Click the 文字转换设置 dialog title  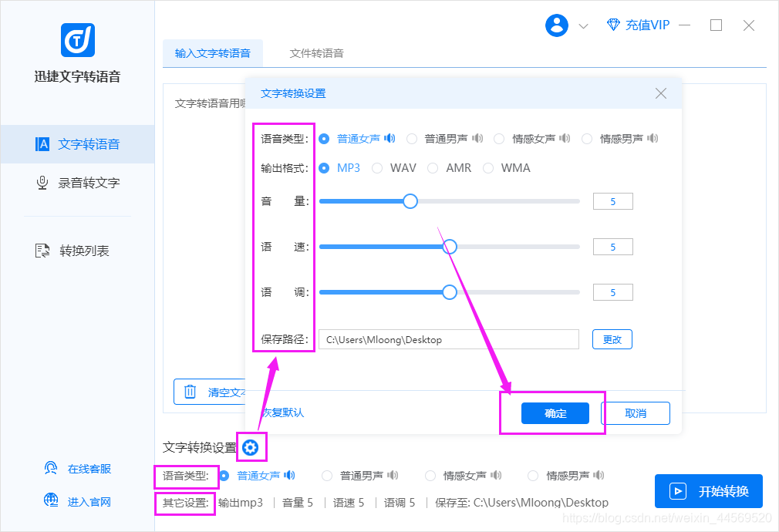coord(293,93)
